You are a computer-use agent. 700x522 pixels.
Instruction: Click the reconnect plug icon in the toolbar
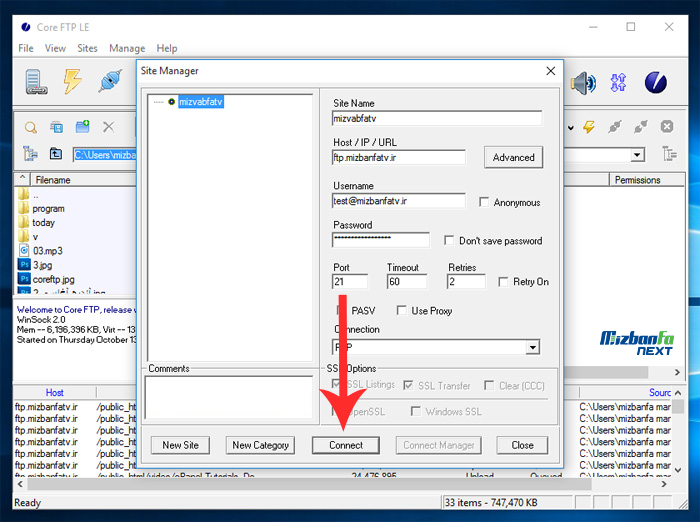tap(110, 81)
